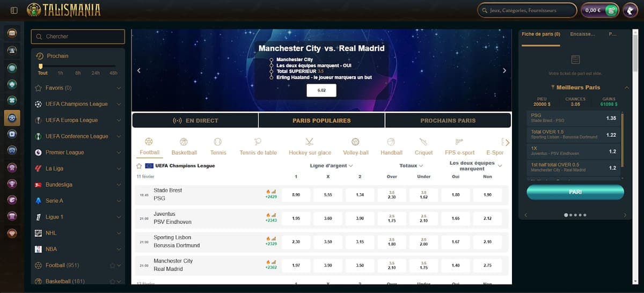
Task: Switch to EN DIRECT tab
Action: coord(195,120)
